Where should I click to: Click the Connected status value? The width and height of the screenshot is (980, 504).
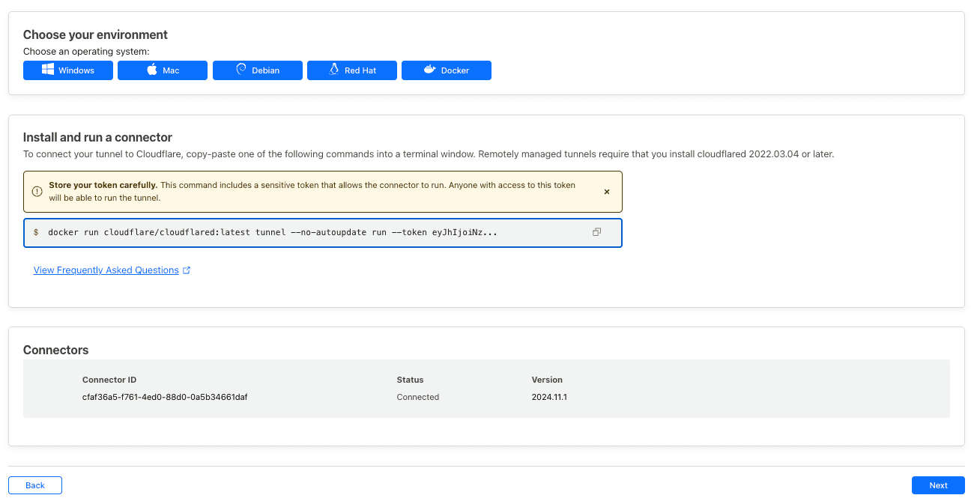[x=417, y=397]
